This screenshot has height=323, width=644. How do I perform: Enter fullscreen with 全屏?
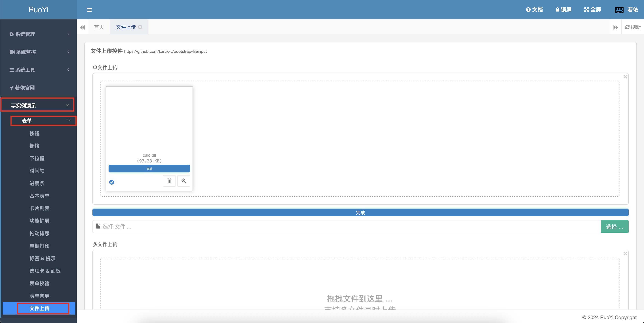coord(592,10)
